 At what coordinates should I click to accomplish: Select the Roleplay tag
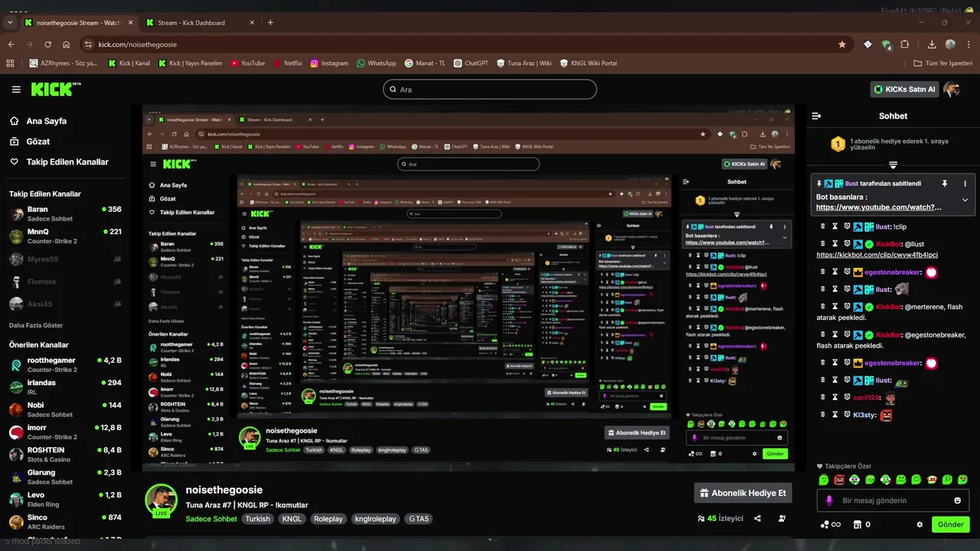click(328, 519)
